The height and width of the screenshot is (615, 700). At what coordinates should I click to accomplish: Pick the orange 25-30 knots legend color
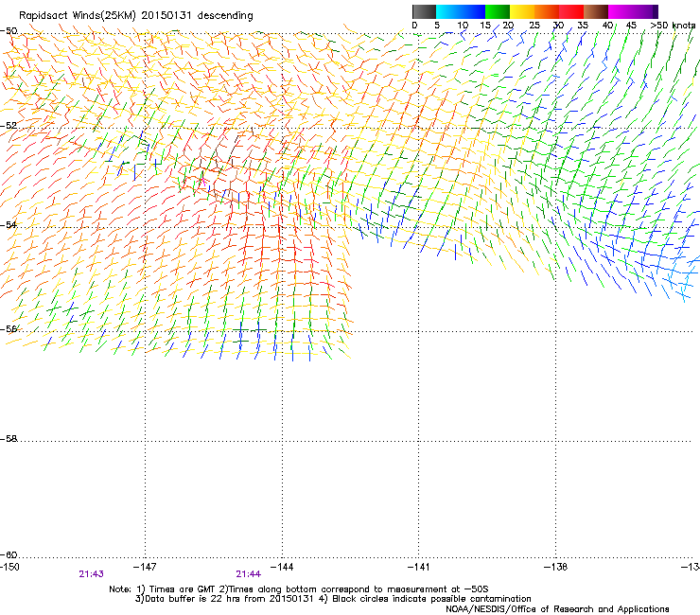coord(547,11)
